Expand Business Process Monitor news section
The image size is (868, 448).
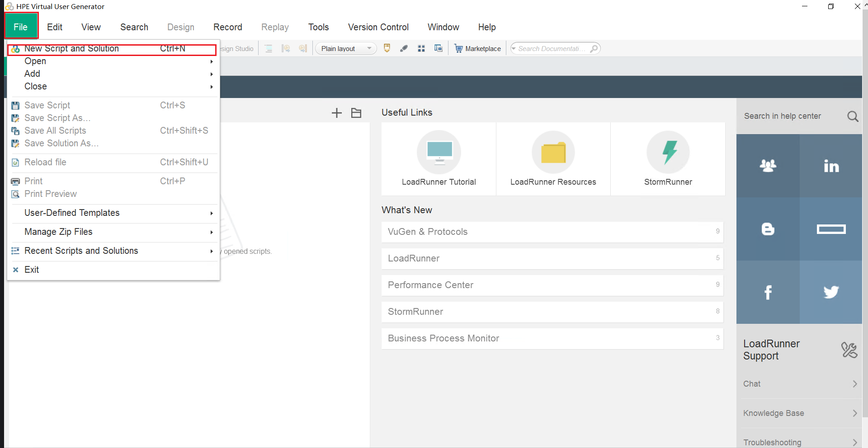pyautogui.click(x=552, y=338)
